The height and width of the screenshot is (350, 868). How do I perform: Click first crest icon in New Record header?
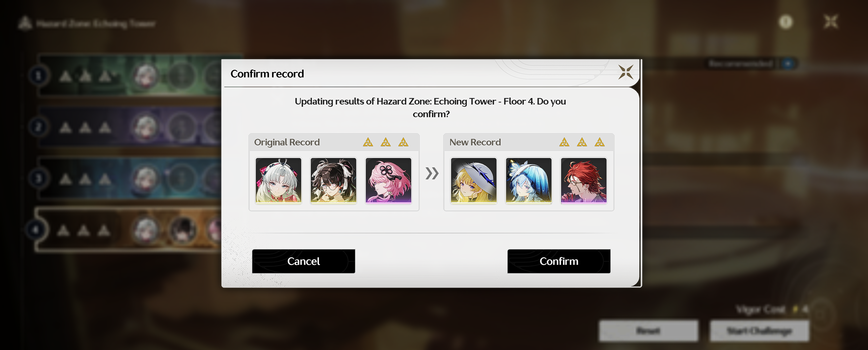564,142
